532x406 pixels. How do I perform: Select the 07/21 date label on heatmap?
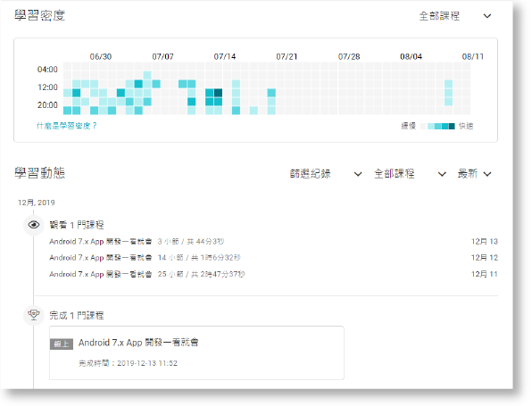click(287, 56)
